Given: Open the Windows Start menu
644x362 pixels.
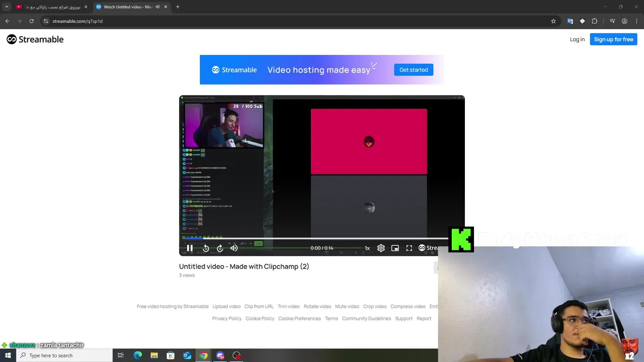Looking at the screenshot, I should [8, 355].
